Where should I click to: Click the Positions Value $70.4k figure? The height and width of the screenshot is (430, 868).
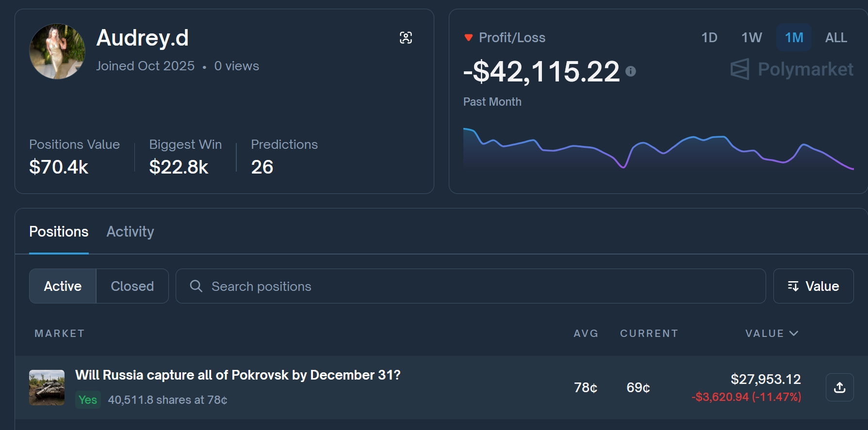point(59,167)
